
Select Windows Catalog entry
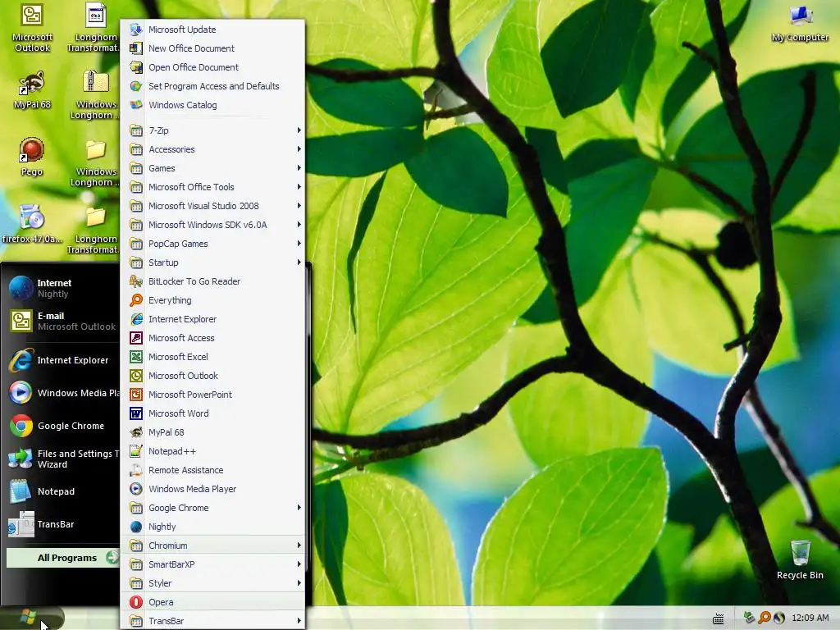[212, 105]
